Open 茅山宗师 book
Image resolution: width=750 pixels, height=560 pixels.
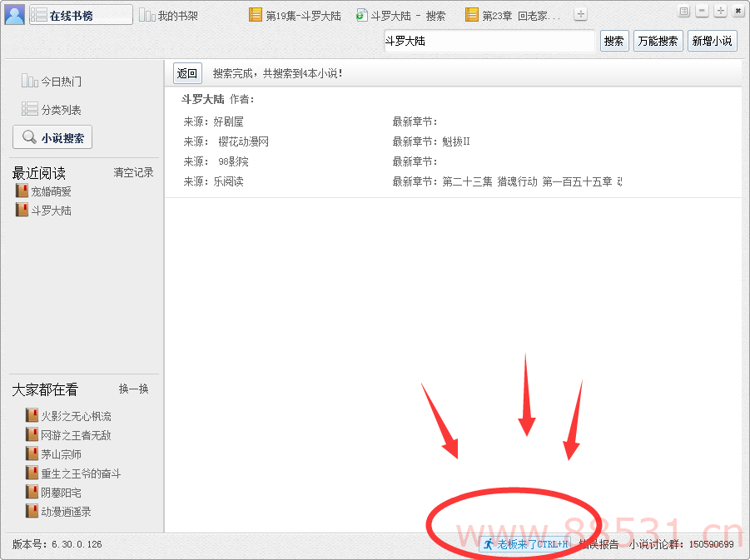point(62,454)
